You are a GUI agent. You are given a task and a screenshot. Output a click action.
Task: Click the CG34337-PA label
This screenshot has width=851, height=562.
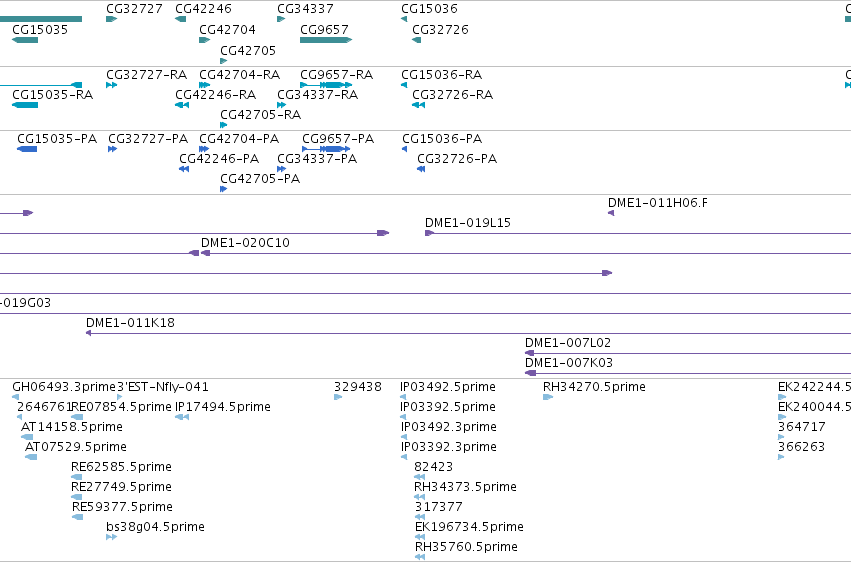317,158
